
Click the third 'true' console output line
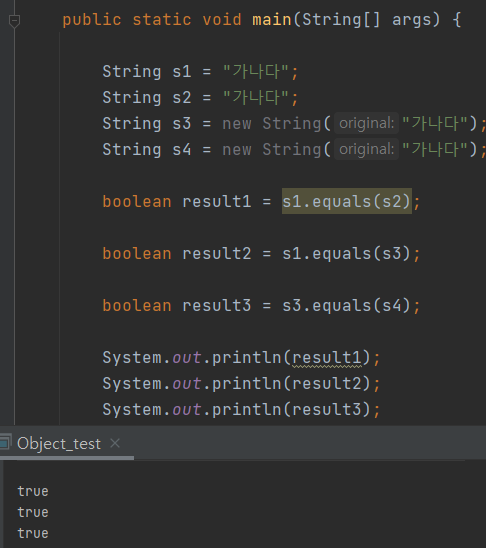click(33, 533)
